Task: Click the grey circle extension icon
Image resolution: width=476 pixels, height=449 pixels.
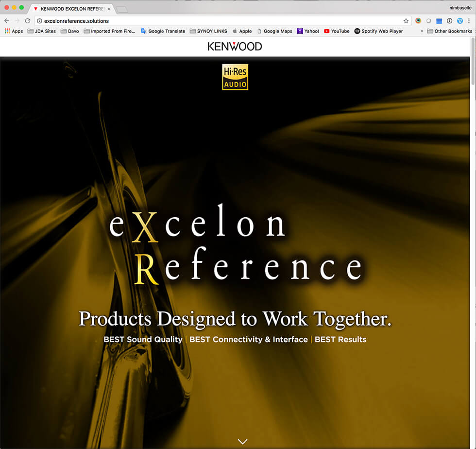Action: tap(428, 21)
